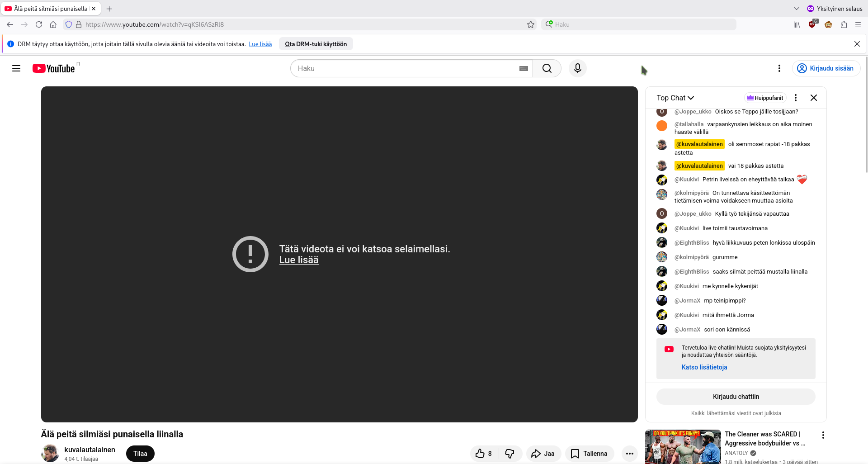Image resolution: width=868 pixels, height=464 pixels.
Task: Open more actions menu below video
Action: 629,454
